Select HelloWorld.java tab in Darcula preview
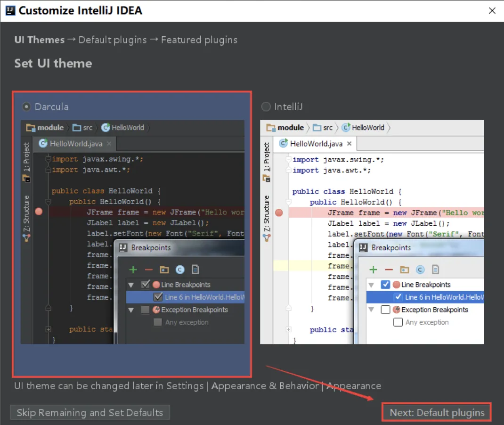 74,143
